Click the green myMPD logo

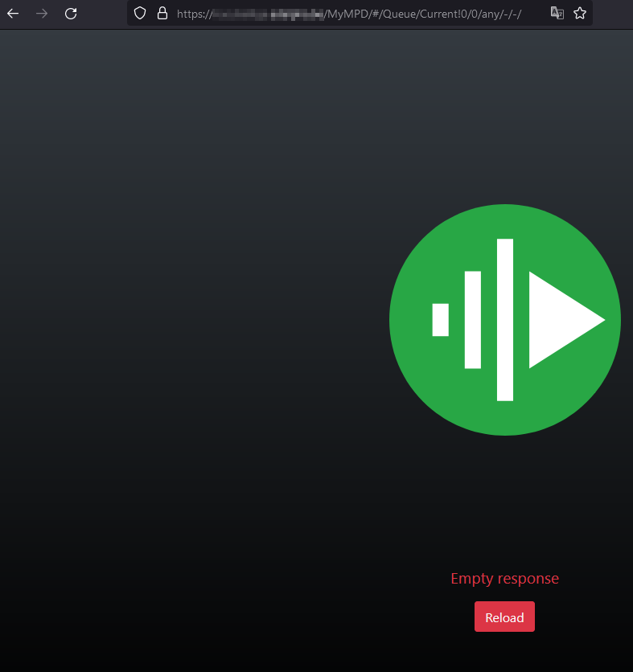[x=505, y=320]
